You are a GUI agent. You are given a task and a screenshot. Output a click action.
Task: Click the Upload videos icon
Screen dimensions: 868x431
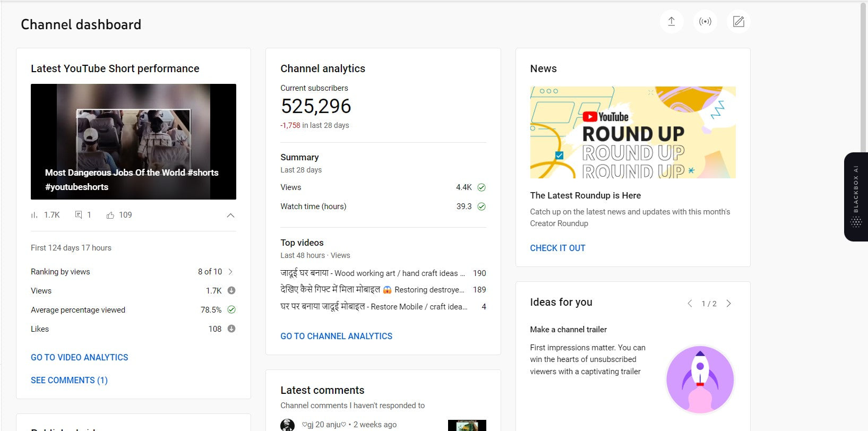point(672,22)
